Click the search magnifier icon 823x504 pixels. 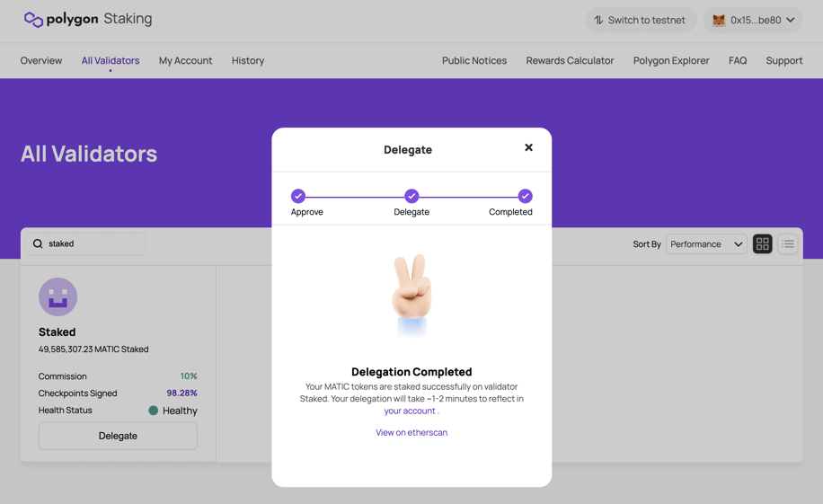pyautogui.click(x=38, y=243)
